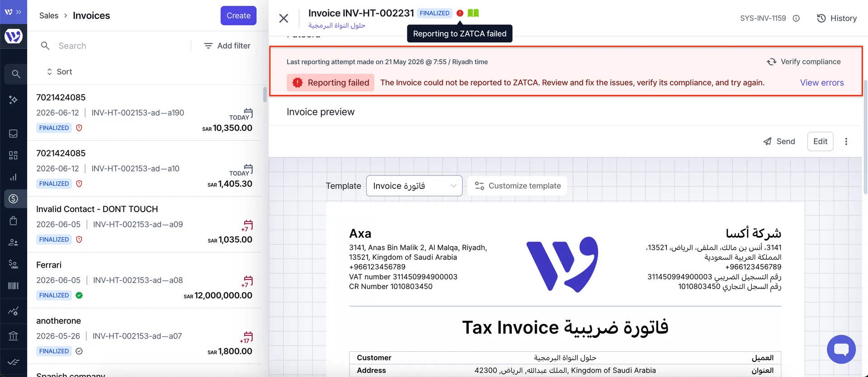Click the Reporting failed badge
This screenshot has height=377, width=868.
tap(330, 83)
